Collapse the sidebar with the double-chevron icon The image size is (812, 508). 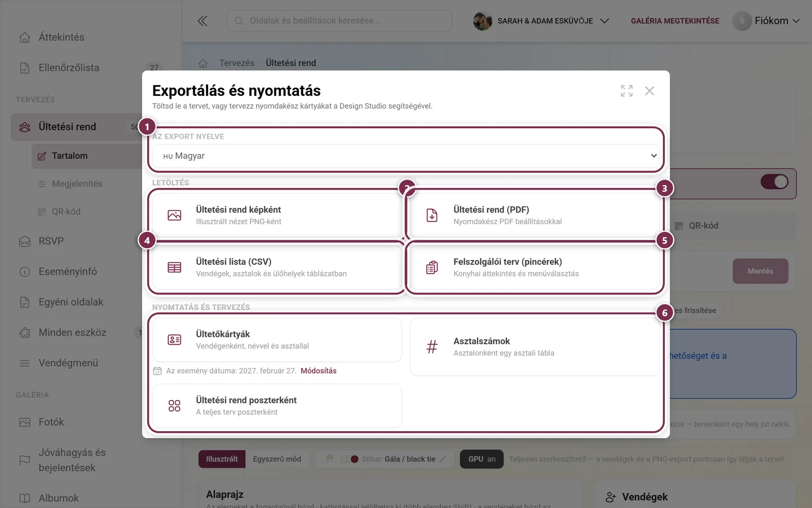pyautogui.click(x=202, y=21)
